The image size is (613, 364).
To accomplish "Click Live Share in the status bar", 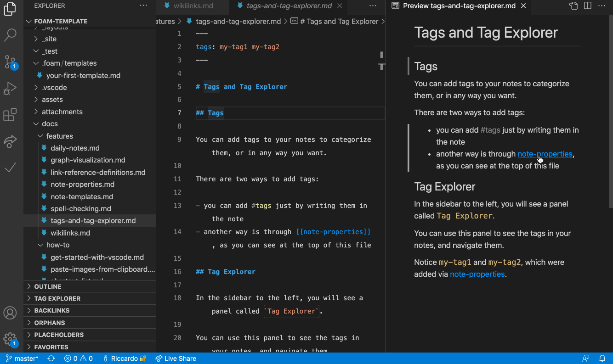I will pyautogui.click(x=176, y=358).
